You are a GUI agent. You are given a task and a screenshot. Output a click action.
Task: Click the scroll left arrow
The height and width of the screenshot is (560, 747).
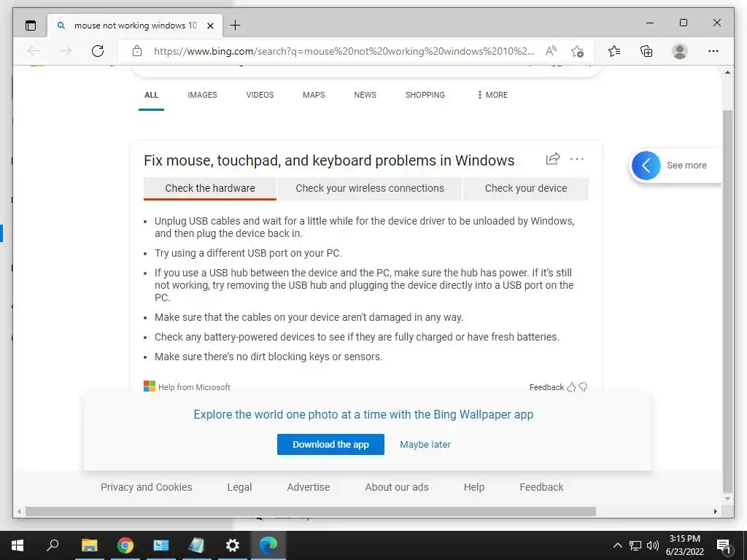pos(19,511)
